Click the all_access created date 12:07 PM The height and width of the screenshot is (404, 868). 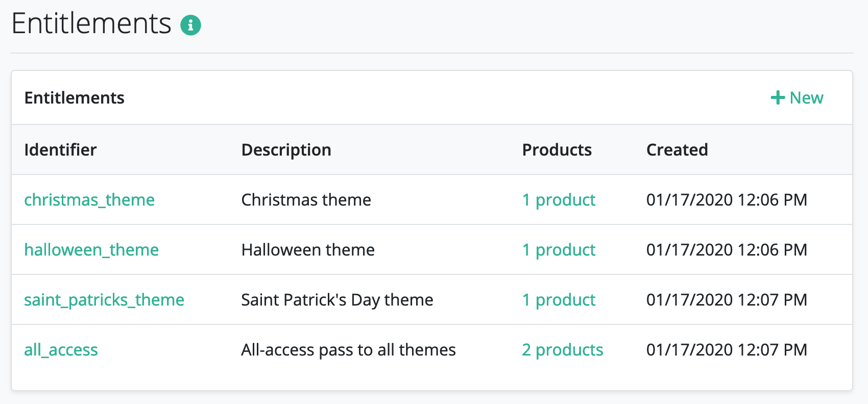(727, 349)
